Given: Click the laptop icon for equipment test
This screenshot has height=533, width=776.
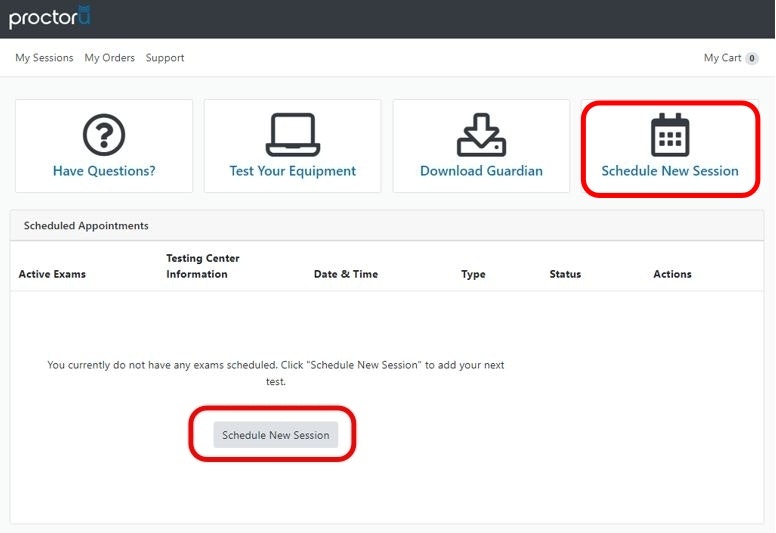Looking at the screenshot, I should click(292, 135).
